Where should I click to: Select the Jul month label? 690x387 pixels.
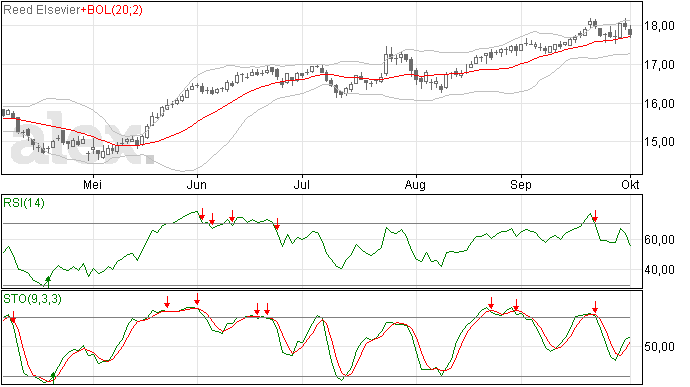click(x=302, y=184)
